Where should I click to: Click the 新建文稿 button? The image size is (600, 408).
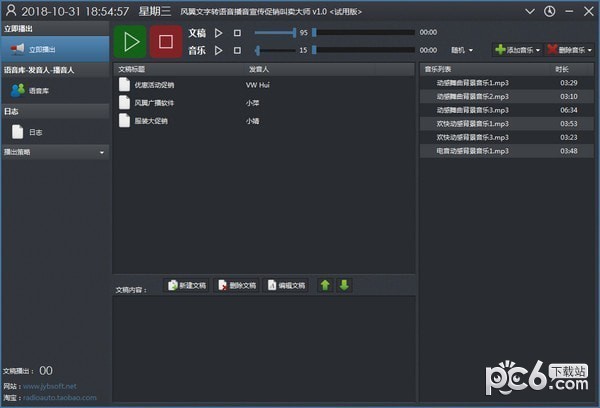point(185,285)
